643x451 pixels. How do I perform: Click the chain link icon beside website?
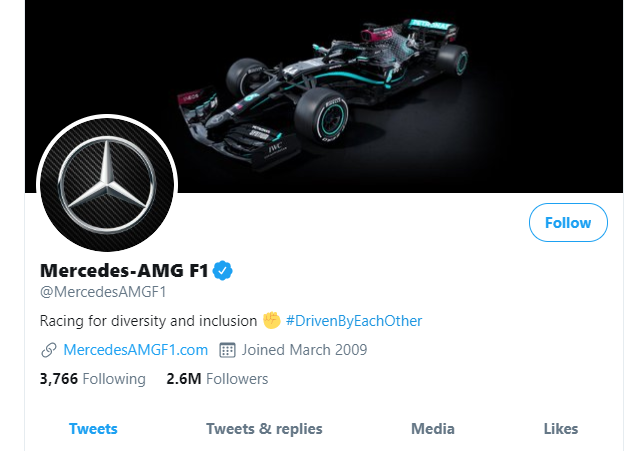click(x=48, y=350)
